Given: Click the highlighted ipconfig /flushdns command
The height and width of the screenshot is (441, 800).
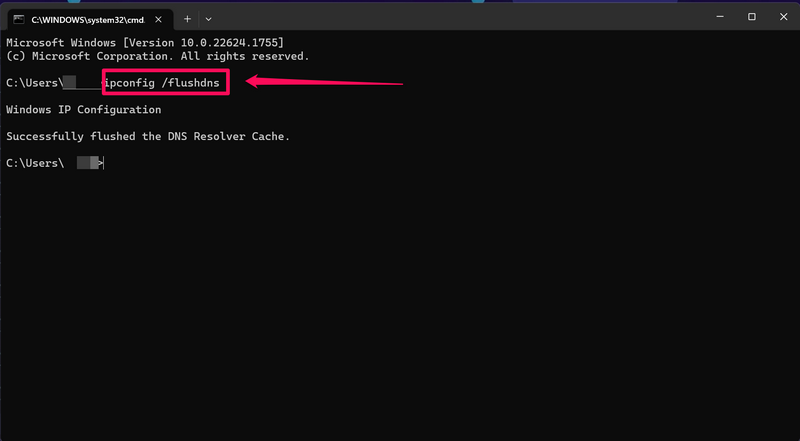Looking at the screenshot, I should pos(164,82).
